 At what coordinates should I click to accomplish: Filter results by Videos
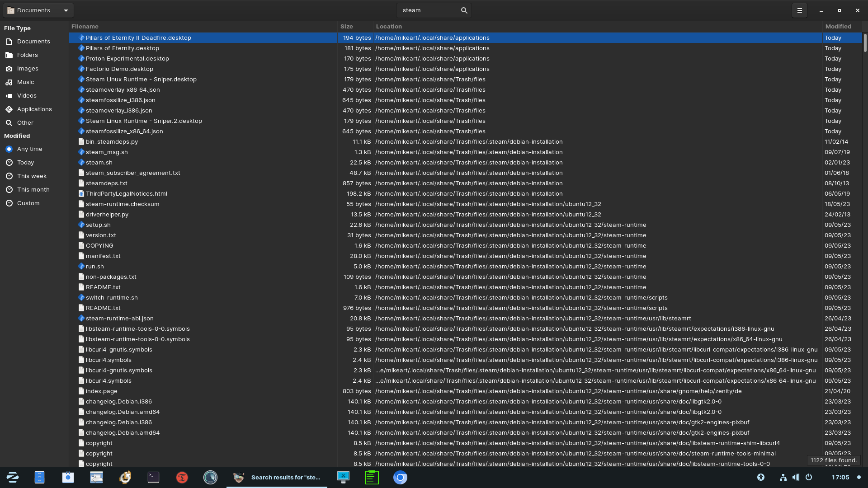(27, 95)
